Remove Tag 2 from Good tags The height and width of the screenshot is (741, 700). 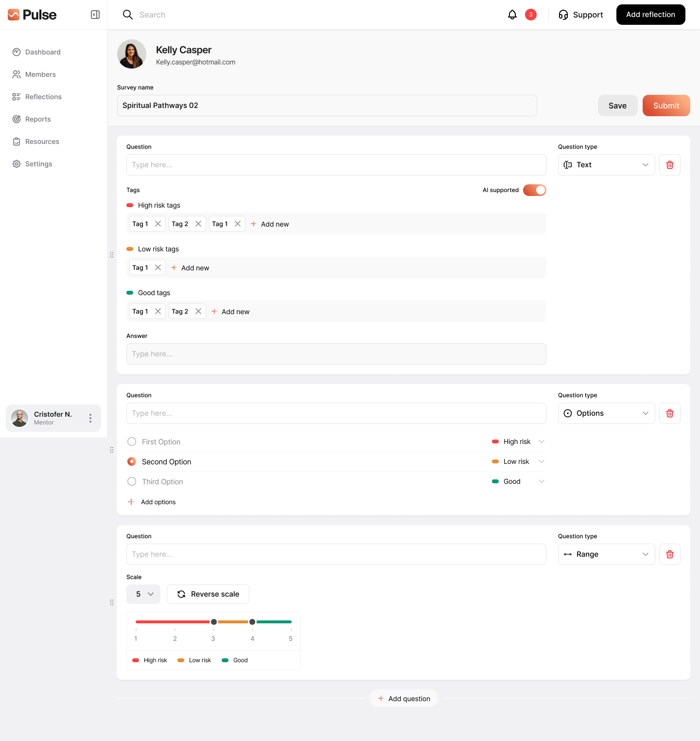coord(198,311)
